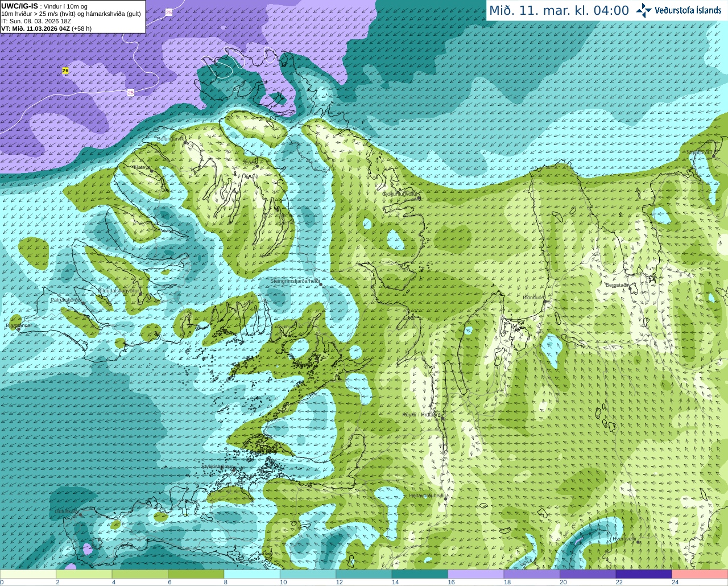Image resolution: width=728 pixels, height=586 pixels.
Task: Select the Flateyri station label
Action: tap(142, 167)
